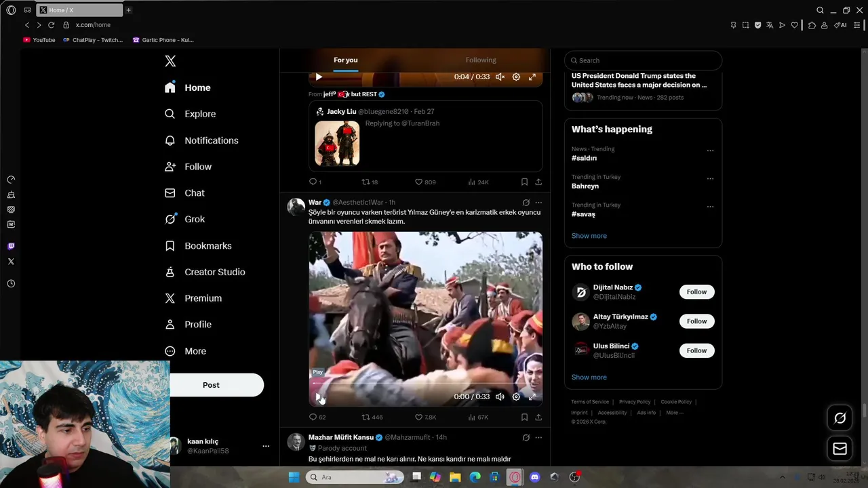Open the #saldırı trending topic
This screenshot has height=488, width=868.
[x=584, y=158]
